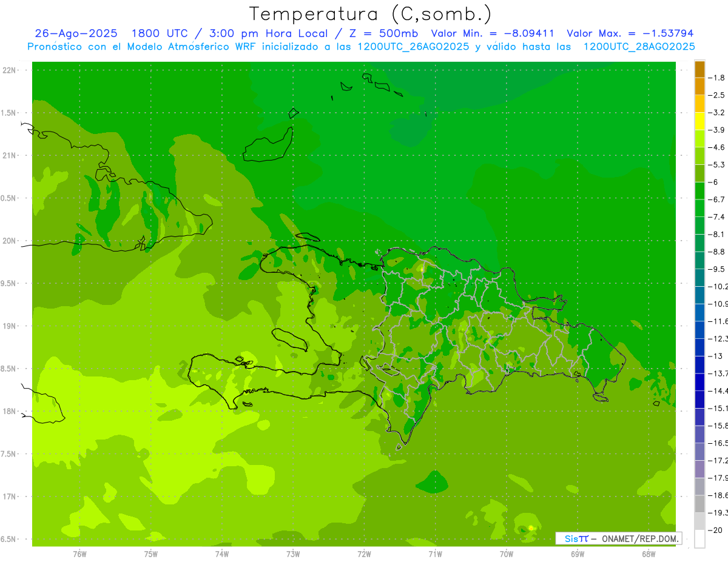Click the "-6.7" color bar label

(x=716, y=199)
